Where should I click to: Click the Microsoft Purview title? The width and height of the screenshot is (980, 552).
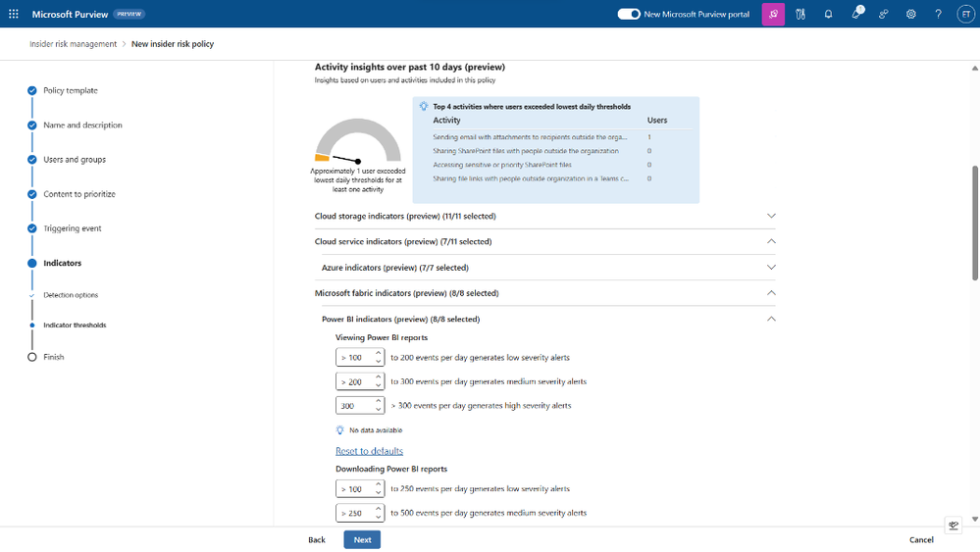click(x=70, y=14)
